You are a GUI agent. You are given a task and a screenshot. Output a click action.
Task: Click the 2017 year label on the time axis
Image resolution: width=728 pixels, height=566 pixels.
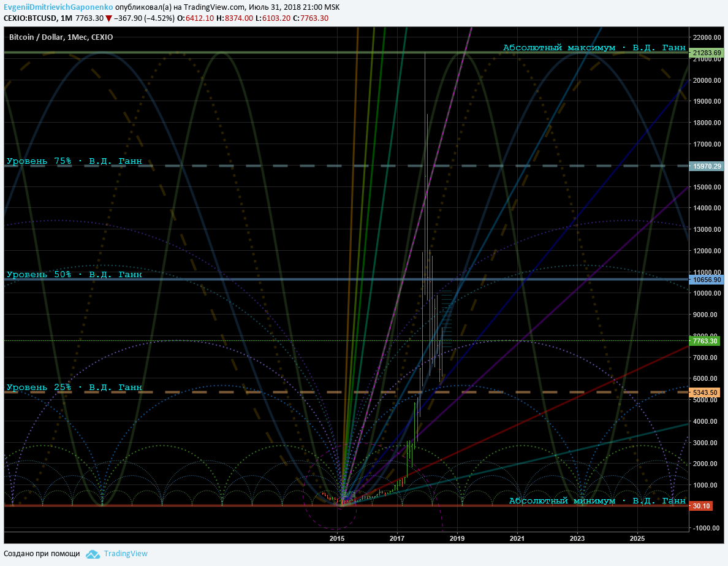[397, 538]
